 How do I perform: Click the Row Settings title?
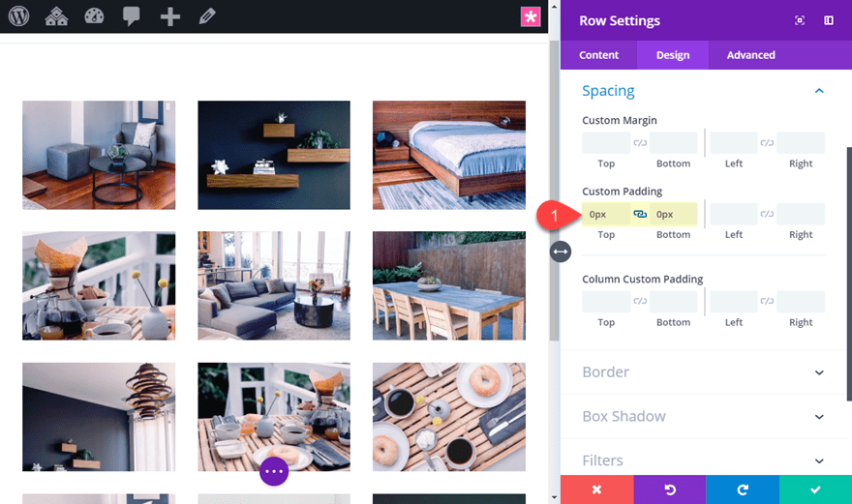tap(620, 20)
